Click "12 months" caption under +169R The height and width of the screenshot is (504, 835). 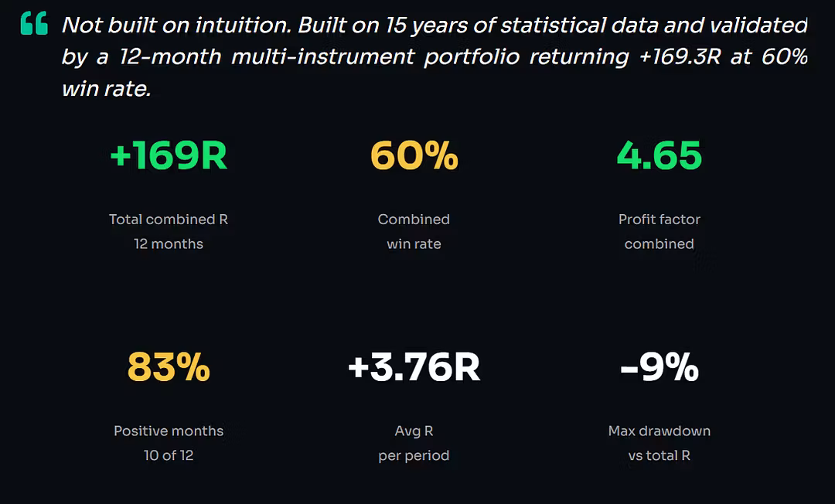[169, 244]
